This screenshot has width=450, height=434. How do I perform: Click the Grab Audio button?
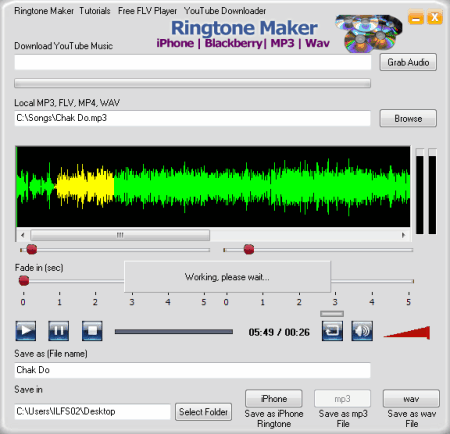(408, 62)
